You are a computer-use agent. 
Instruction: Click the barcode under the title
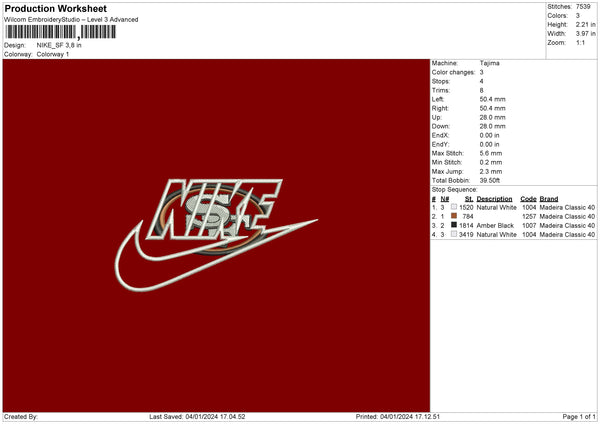coord(60,32)
